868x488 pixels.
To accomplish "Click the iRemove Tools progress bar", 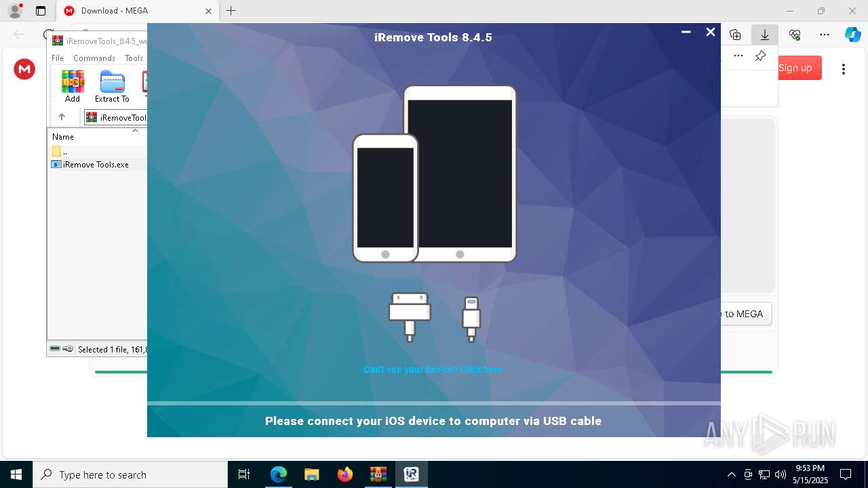I will tap(434, 403).
